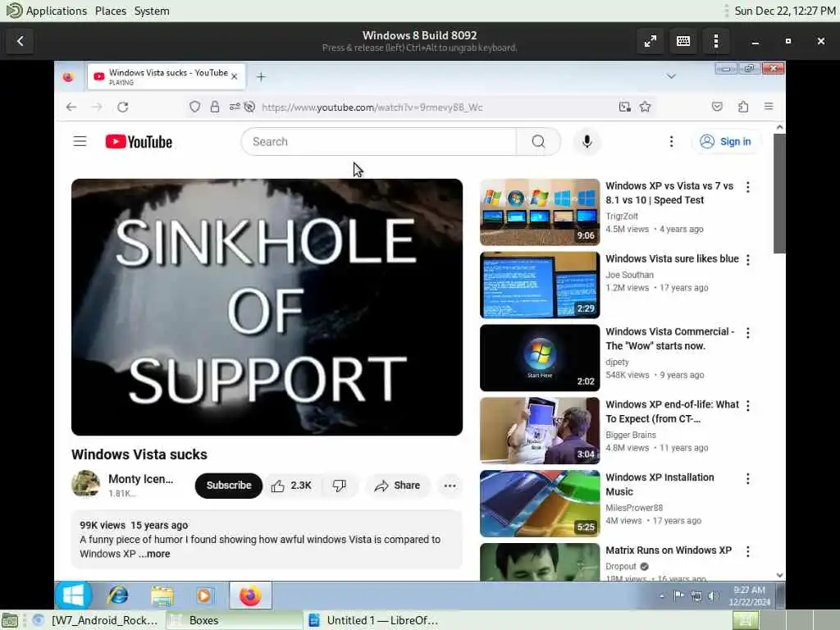Share the video
840x630 pixels.
pos(398,486)
